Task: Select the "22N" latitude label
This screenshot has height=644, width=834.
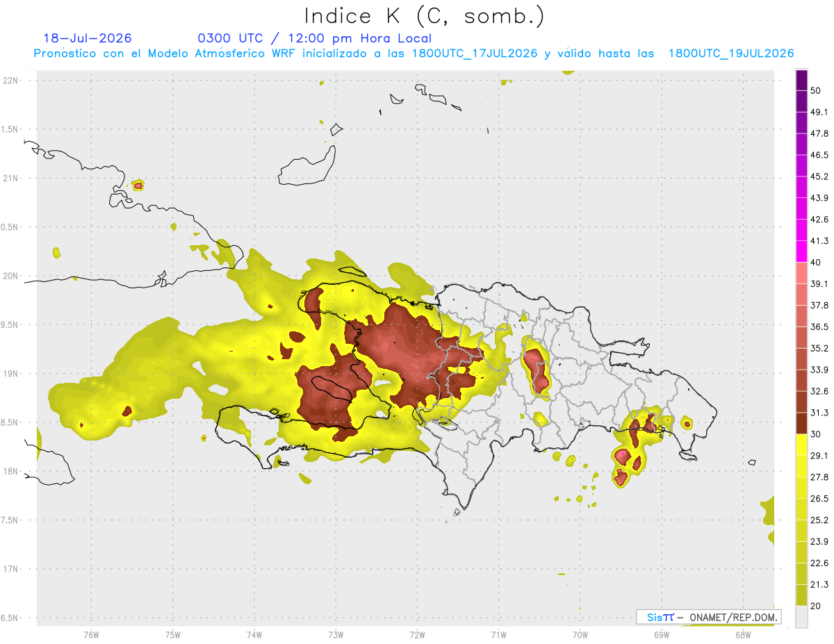Action: coord(10,80)
